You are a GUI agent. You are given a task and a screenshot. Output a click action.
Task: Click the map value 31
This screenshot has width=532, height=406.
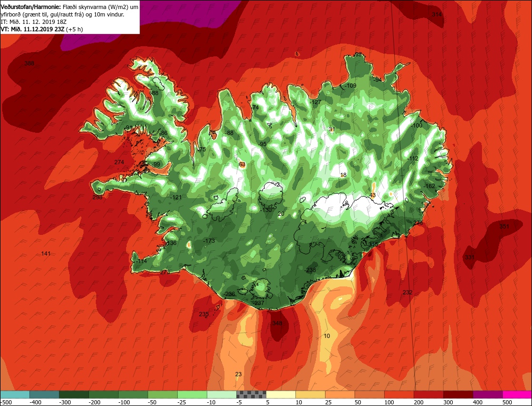tap(332, 129)
